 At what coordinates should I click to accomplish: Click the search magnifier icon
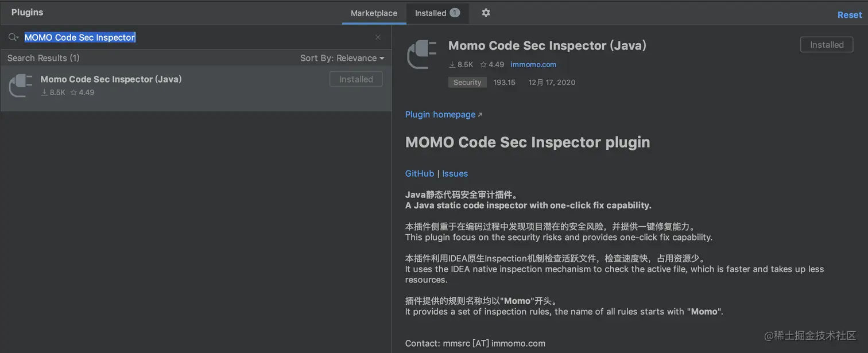pos(13,36)
